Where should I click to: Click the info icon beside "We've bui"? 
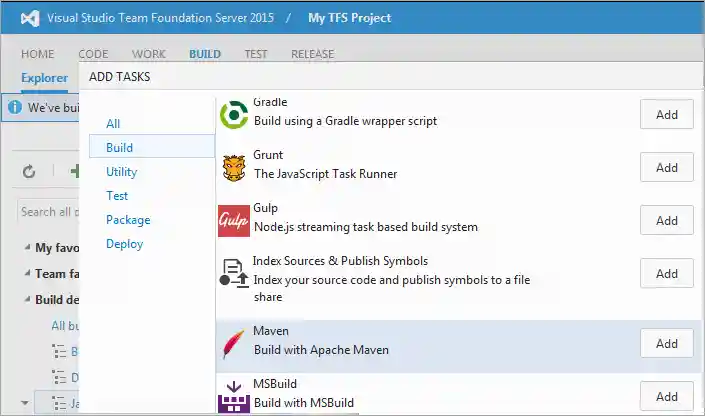pyautogui.click(x=15, y=107)
